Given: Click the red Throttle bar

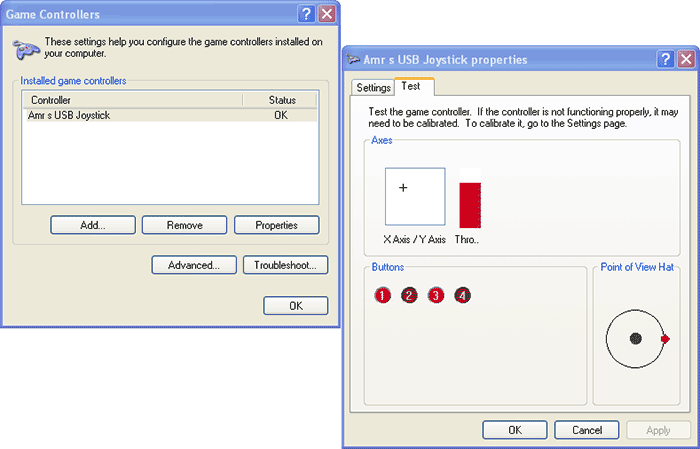Looking at the screenshot, I should coord(470,205).
